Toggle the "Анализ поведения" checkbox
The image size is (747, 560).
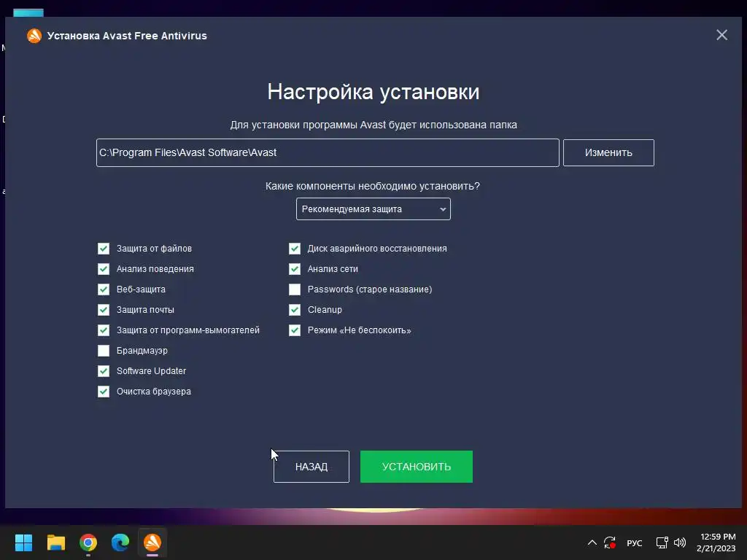pyautogui.click(x=104, y=269)
